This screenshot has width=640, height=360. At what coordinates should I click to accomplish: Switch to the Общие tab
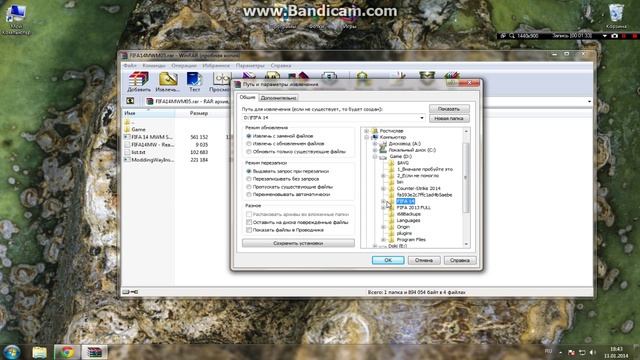247,97
